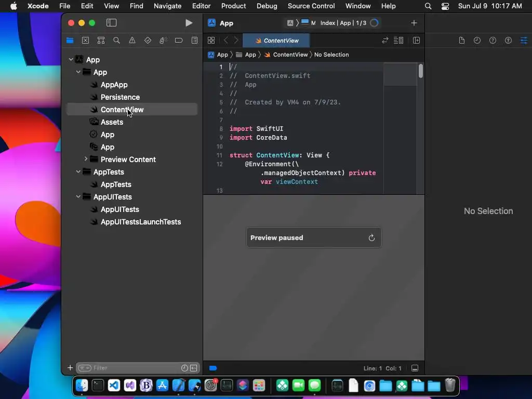Select the ContentView editor tab
Image resolution: width=532 pixels, height=399 pixels.
(276, 41)
